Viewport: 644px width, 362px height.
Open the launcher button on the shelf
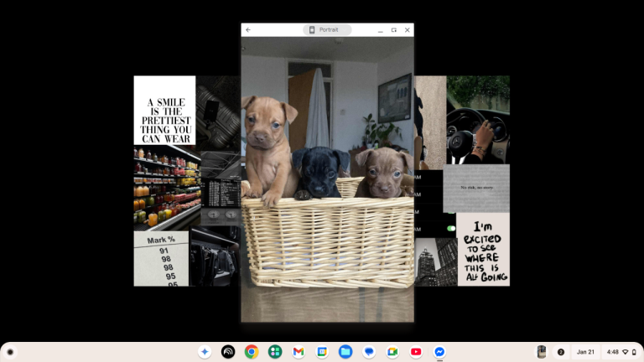pyautogui.click(x=10, y=352)
